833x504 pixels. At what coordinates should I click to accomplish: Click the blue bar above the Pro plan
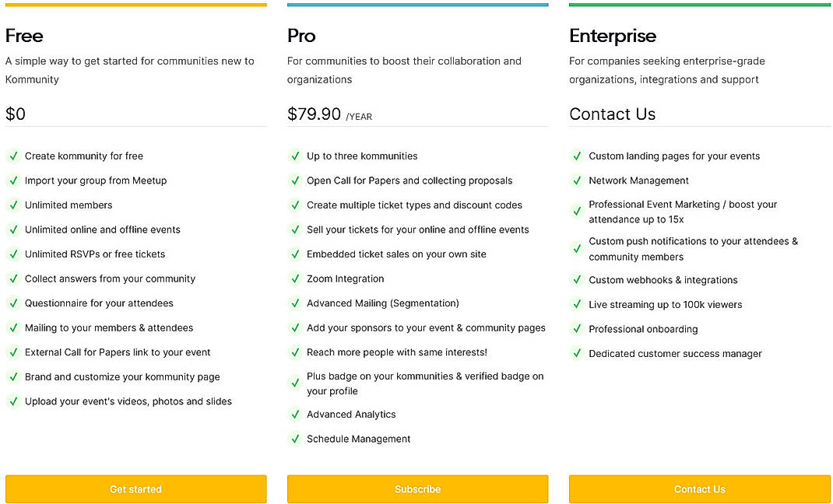(x=417, y=4)
